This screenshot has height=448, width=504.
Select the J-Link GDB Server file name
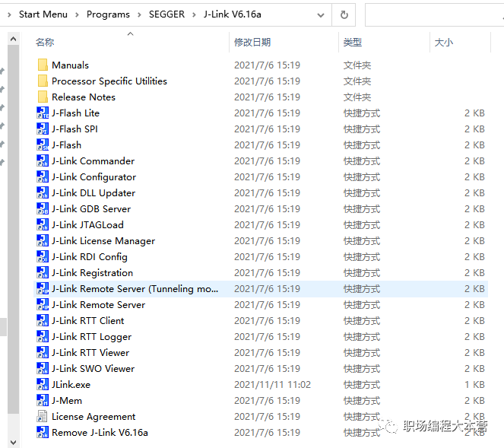click(x=91, y=208)
